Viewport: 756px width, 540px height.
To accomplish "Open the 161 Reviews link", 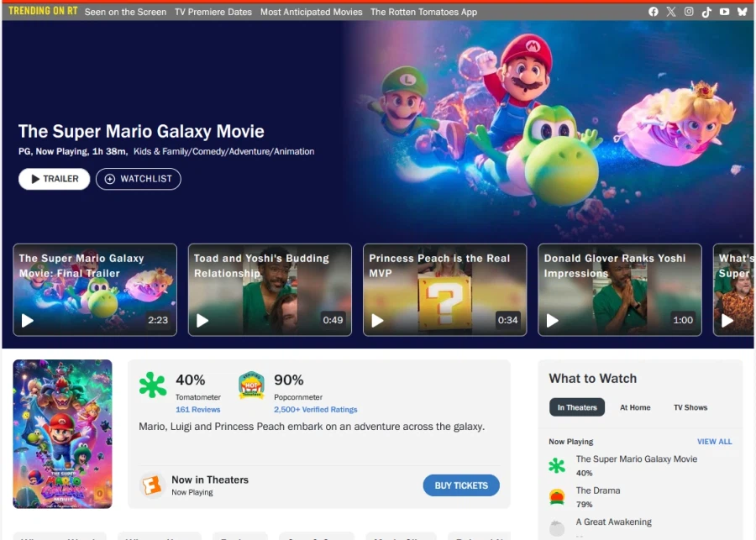I will (197, 410).
